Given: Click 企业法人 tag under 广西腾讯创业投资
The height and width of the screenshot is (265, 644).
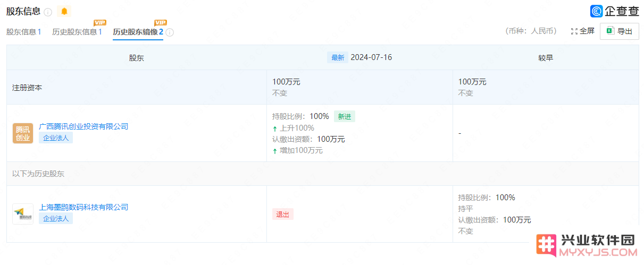Looking at the screenshot, I should pos(56,138).
